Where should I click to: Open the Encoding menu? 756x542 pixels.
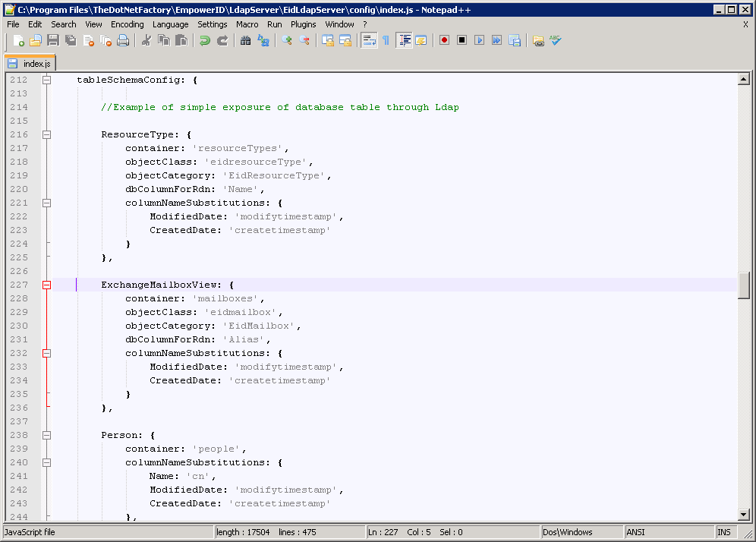coord(127,24)
